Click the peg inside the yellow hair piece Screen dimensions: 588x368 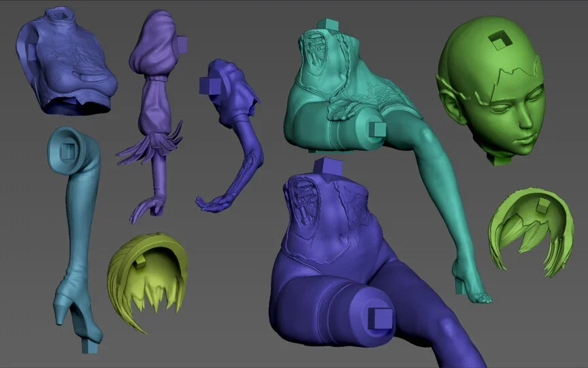140,262
